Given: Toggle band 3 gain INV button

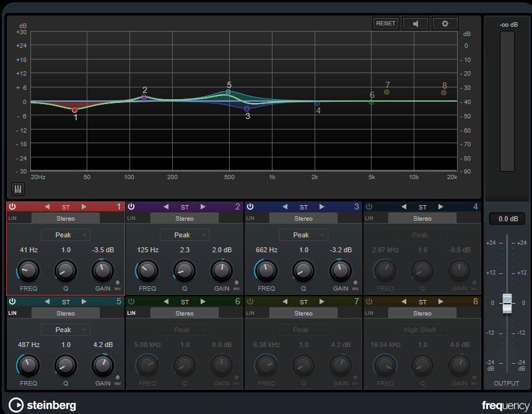Looking at the screenshot, I should (355, 283).
